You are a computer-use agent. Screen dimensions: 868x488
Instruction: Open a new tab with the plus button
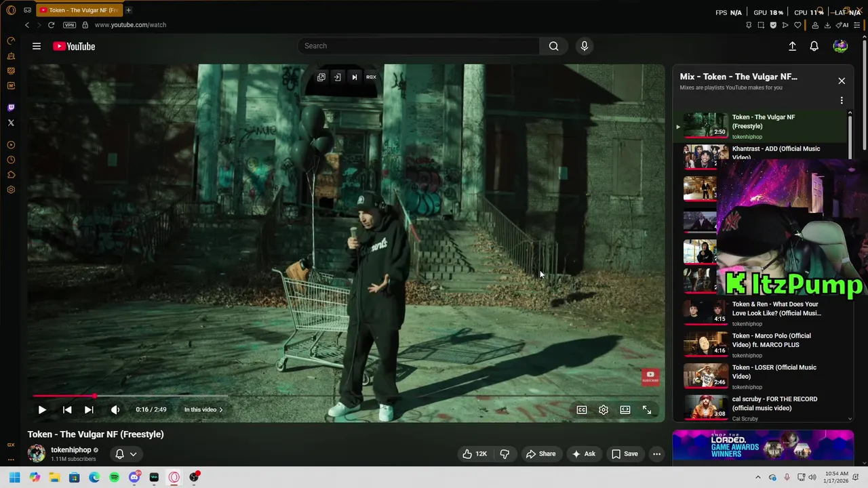(128, 10)
